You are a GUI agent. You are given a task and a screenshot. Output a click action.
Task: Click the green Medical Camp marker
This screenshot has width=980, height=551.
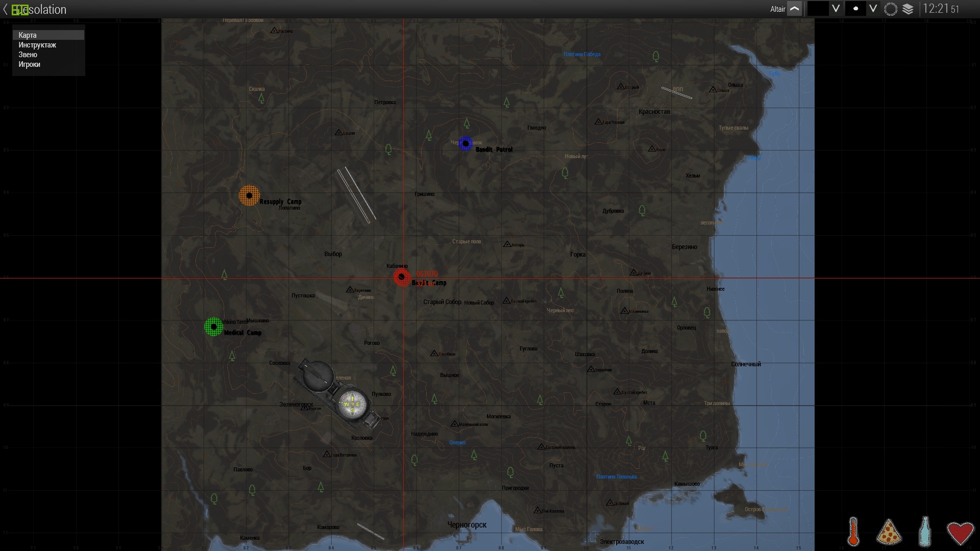point(214,327)
